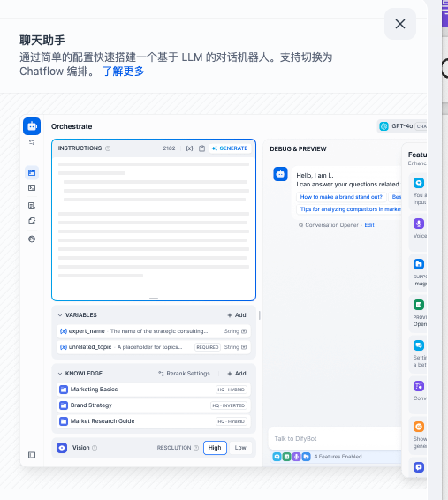Click the green provider feature icon

(419, 305)
